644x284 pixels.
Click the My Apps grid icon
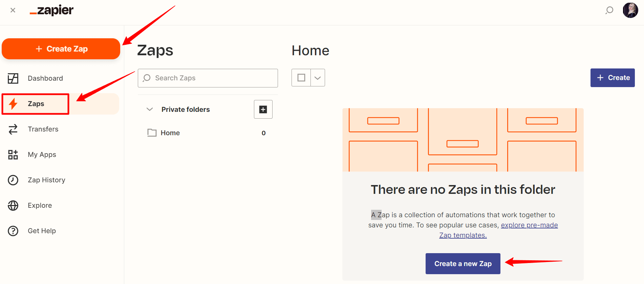point(13,155)
